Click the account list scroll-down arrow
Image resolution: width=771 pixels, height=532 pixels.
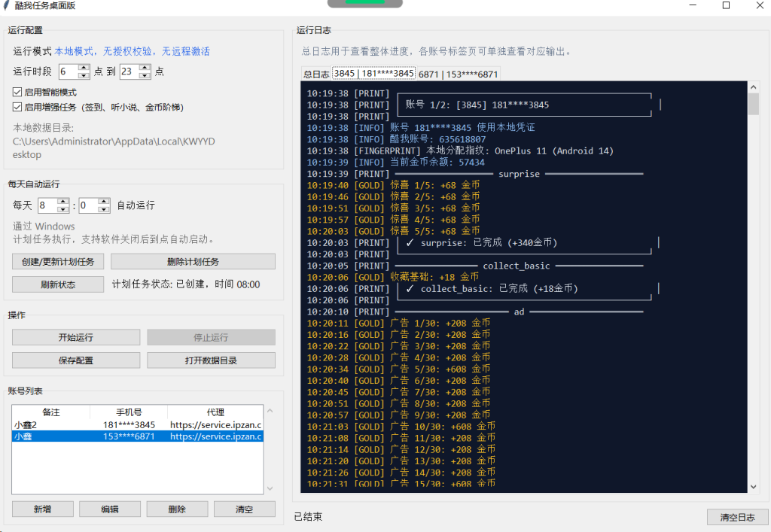pyautogui.click(x=270, y=488)
